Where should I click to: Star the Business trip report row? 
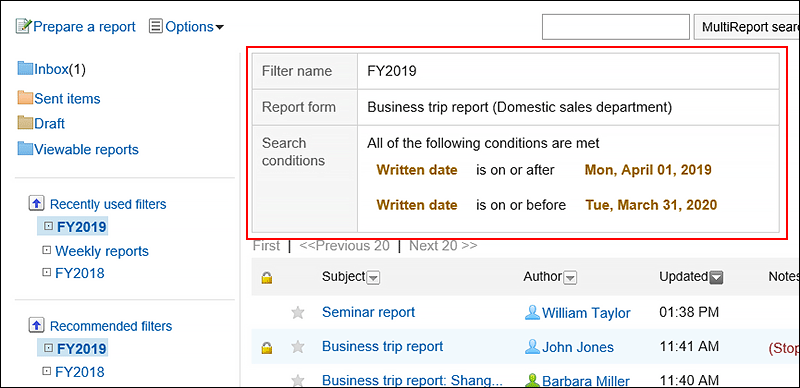coord(297,347)
